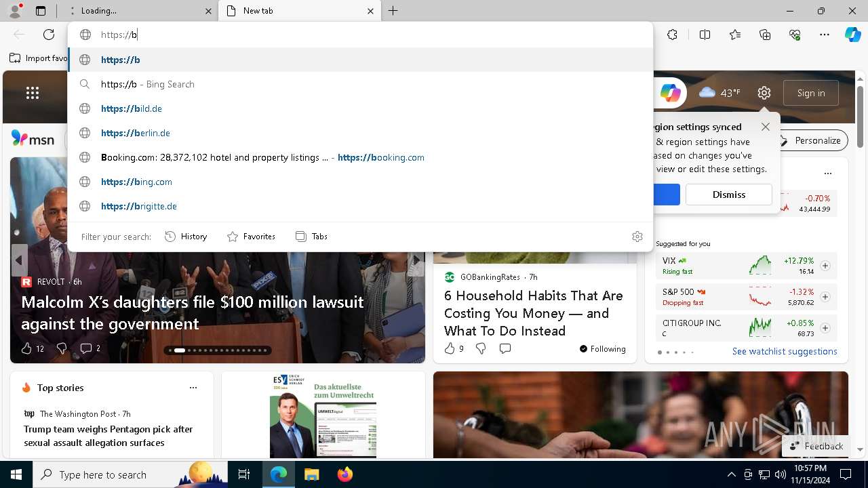Open the Extensions puzzle icon
The width and height of the screenshot is (868, 488).
click(672, 35)
